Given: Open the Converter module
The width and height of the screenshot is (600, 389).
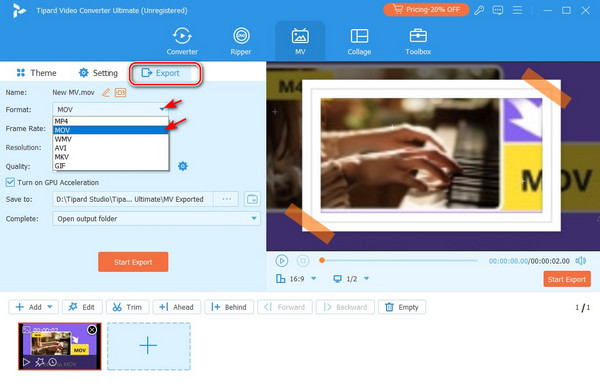Looking at the screenshot, I should (x=182, y=41).
